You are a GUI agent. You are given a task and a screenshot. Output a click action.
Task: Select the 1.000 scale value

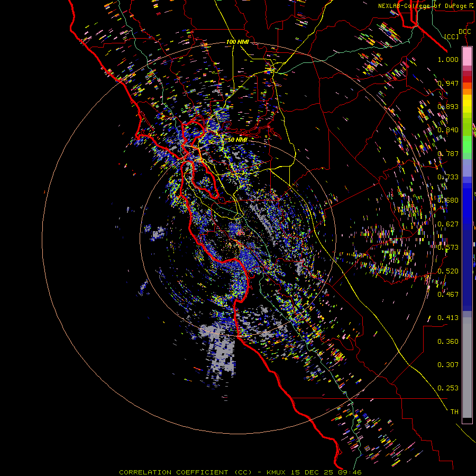click(x=448, y=59)
